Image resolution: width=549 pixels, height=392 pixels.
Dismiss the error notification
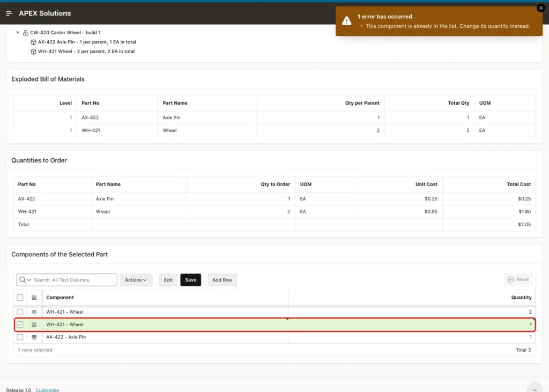coord(540,8)
